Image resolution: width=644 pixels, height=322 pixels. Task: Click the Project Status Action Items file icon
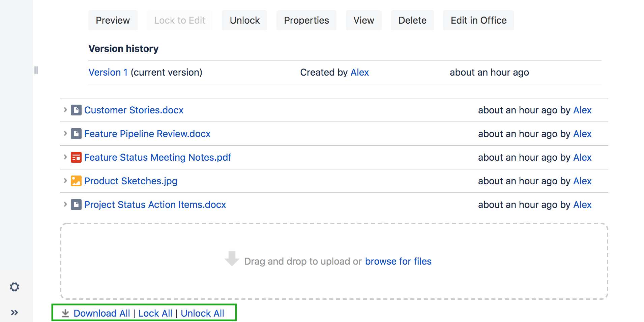76,205
